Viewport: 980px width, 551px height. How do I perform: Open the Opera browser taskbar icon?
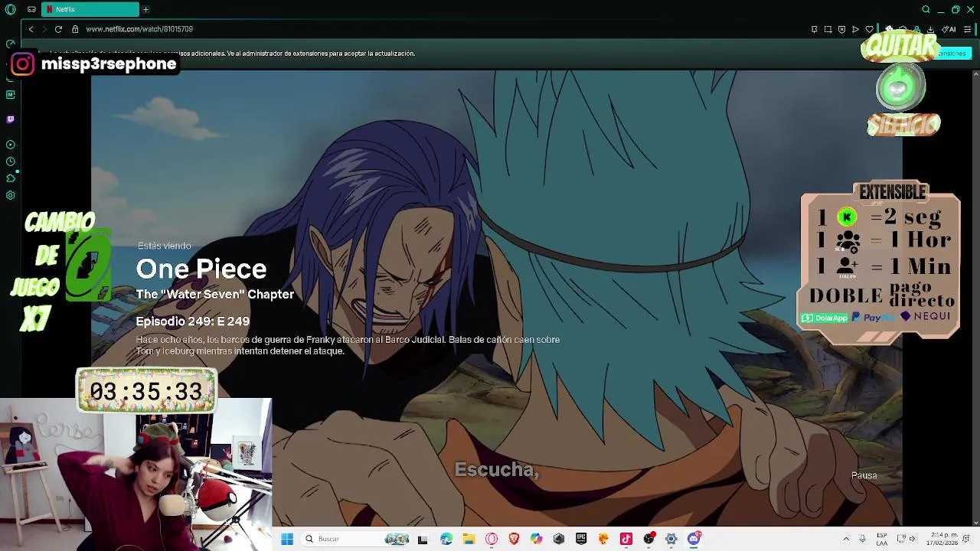coord(492,539)
